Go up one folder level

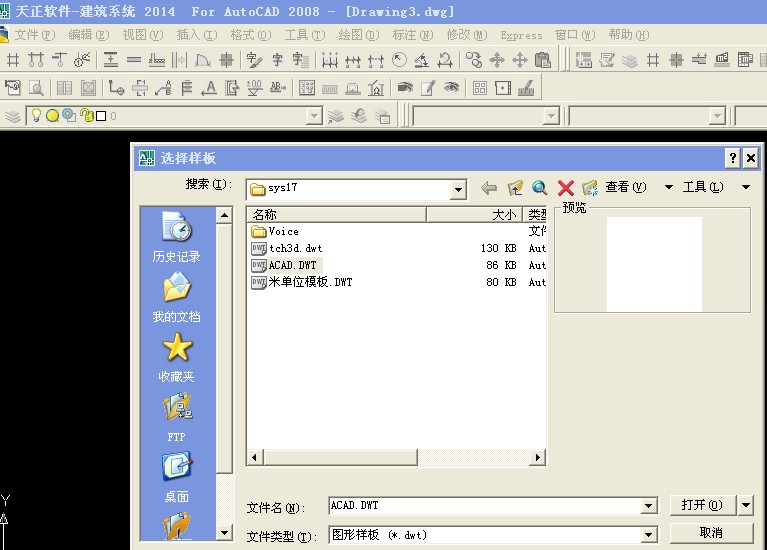click(x=515, y=188)
